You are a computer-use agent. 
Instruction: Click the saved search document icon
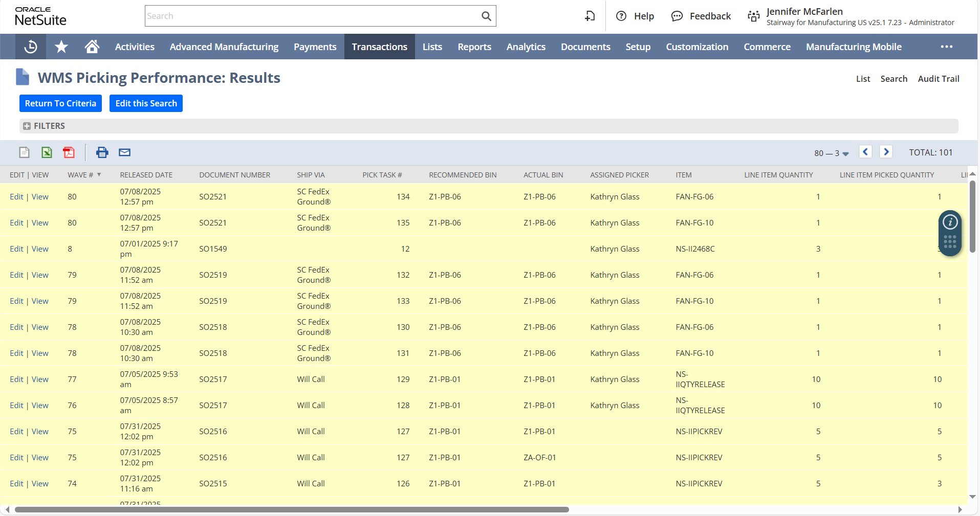[x=23, y=77]
